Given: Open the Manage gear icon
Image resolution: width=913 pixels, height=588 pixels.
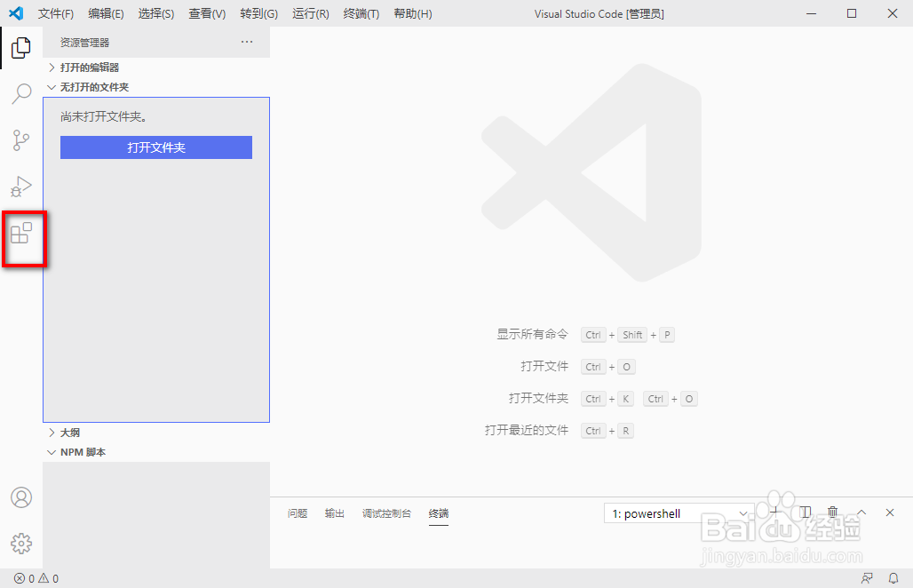Looking at the screenshot, I should [21, 544].
